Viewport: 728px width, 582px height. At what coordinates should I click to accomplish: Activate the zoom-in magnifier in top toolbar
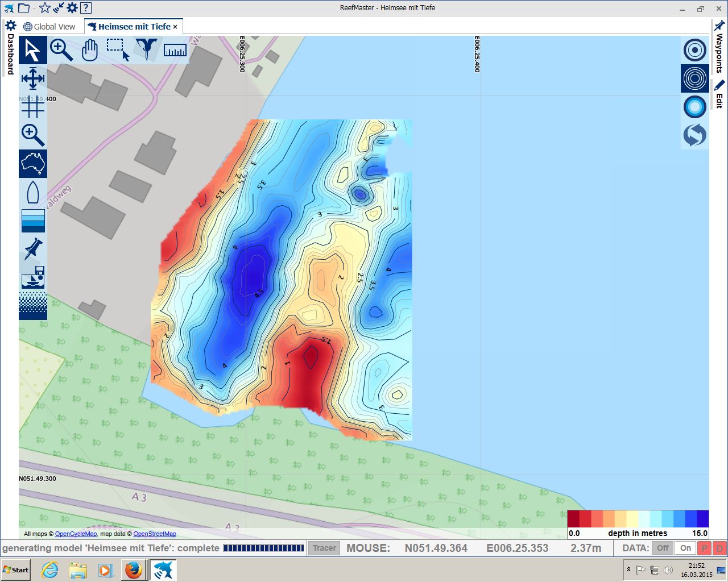(x=61, y=50)
